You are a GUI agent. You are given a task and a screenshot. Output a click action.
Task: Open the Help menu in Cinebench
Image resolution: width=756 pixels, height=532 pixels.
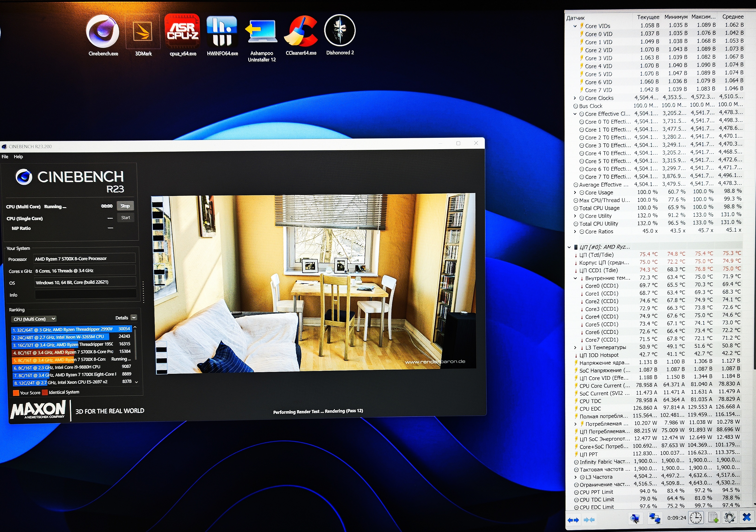[x=18, y=157]
